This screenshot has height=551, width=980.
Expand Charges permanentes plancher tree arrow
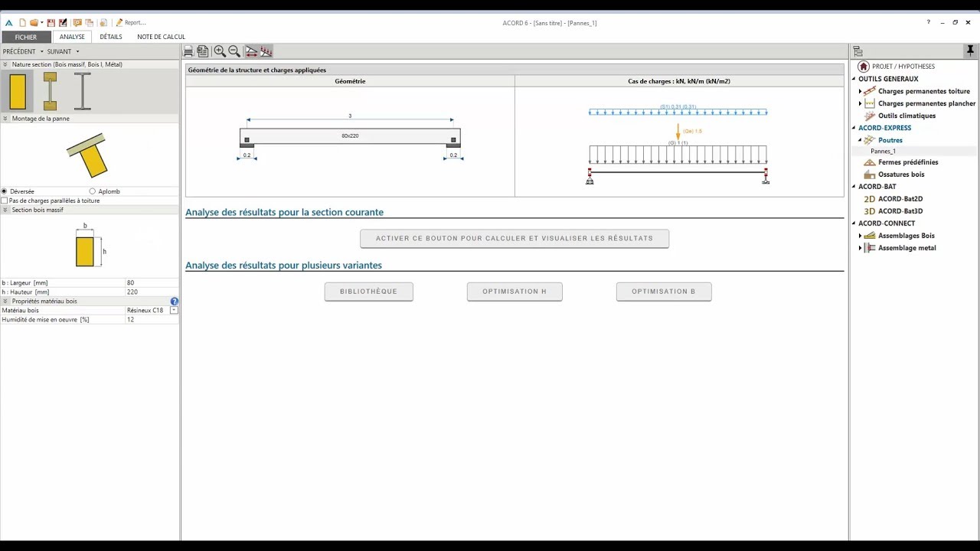[860, 103]
